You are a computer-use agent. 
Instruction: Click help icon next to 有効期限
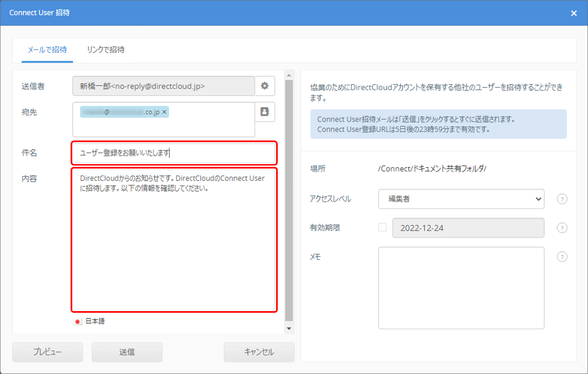(x=562, y=228)
